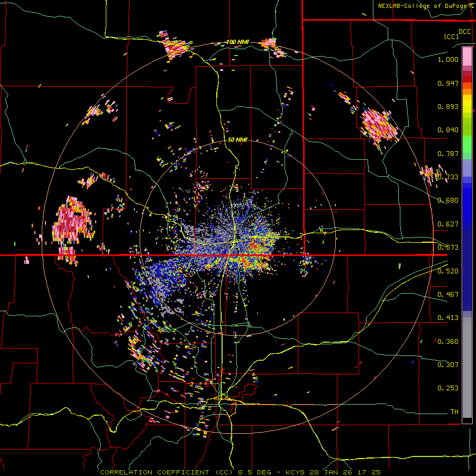Click the NEXLAB-College of DuPage credit text
Image resolution: width=476 pixels, height=476 pixels.
click(425, 6)
